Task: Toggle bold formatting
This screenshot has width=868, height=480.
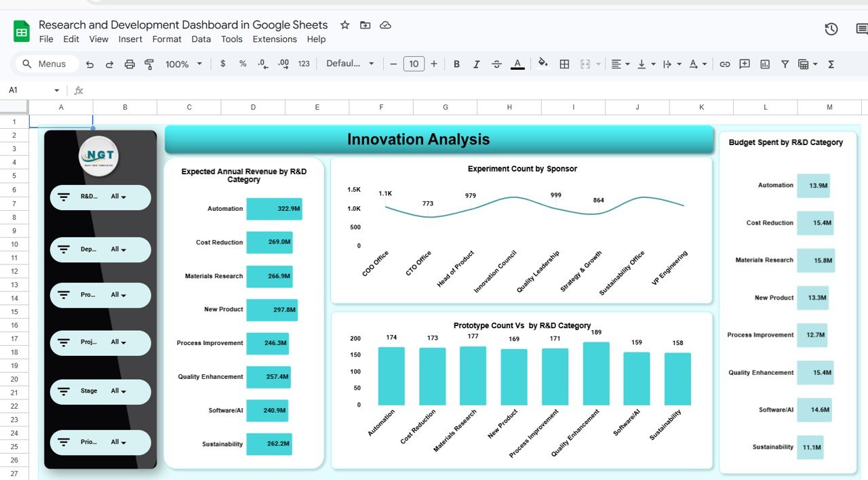Action: (456, 64)
